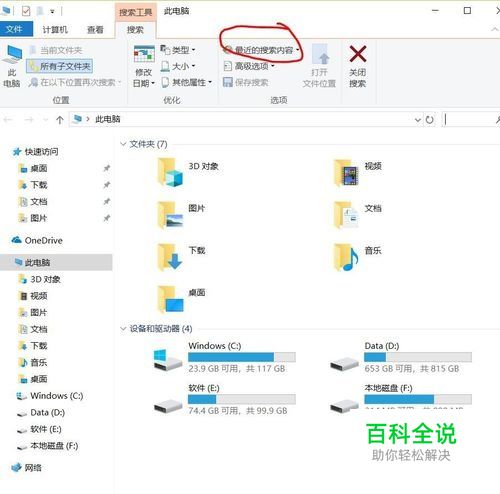The image size is (500, 494).
Task: Open the 视频 folder in main pane
Action: 346,172
